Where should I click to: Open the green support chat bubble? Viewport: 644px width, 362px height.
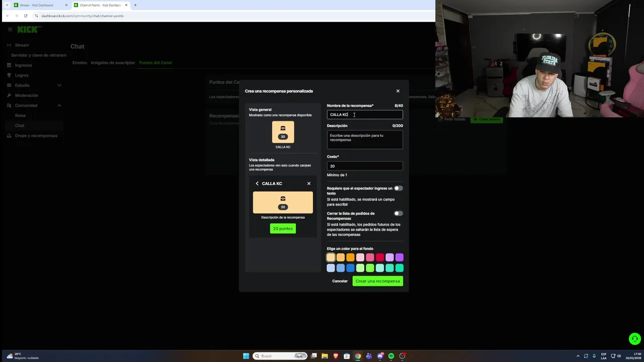634,339
